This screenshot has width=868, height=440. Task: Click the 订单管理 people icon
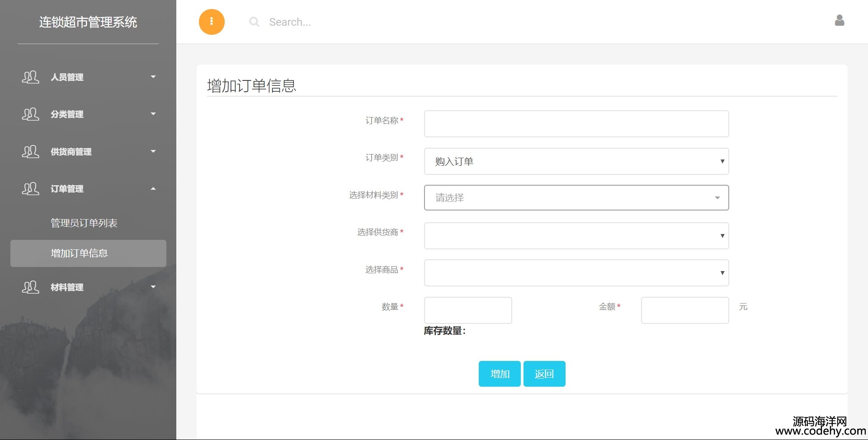pyautogui.click(x=30, y=189)
